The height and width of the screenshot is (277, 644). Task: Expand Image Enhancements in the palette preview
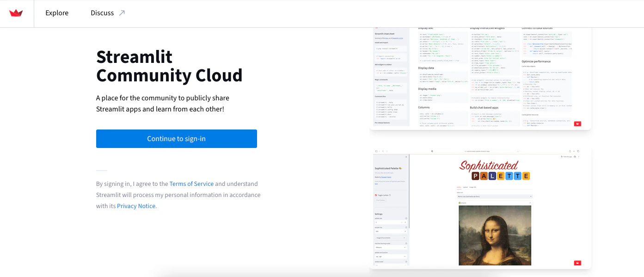391,238
